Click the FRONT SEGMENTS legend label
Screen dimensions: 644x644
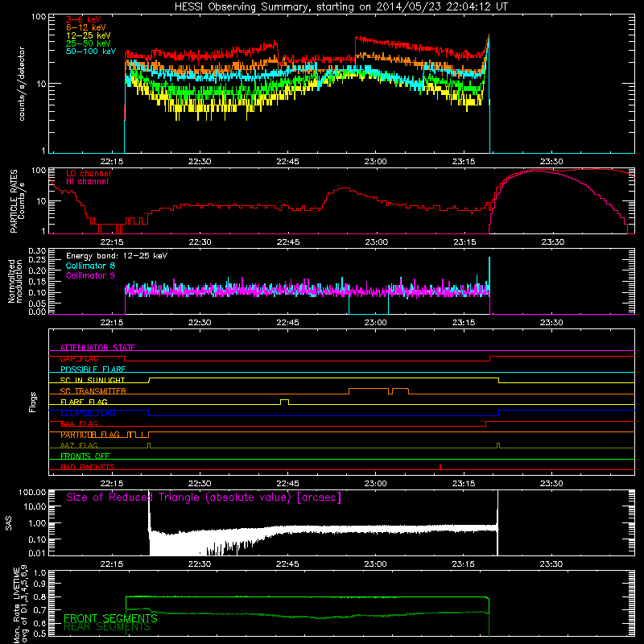click(110, 618)
